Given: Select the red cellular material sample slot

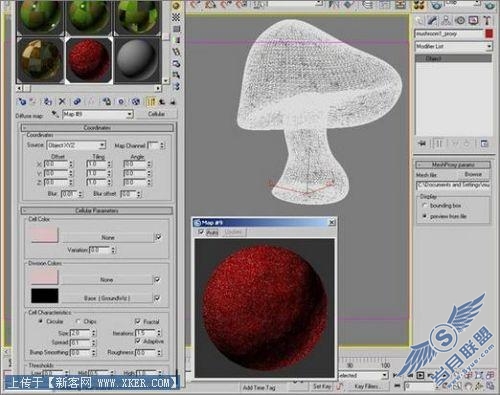Looking at the screenshot, I should (x=89, y=60).
